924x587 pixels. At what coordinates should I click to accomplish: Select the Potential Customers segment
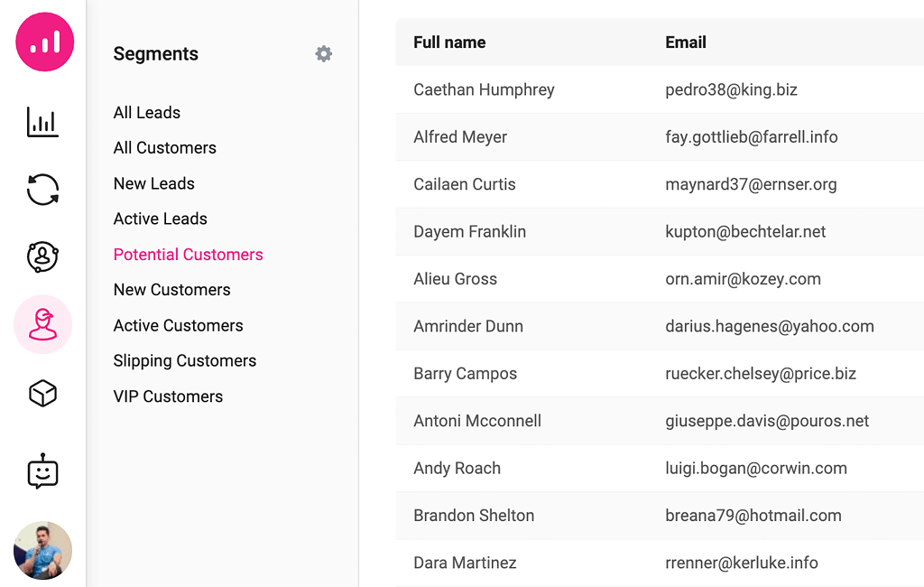(189, 255)
